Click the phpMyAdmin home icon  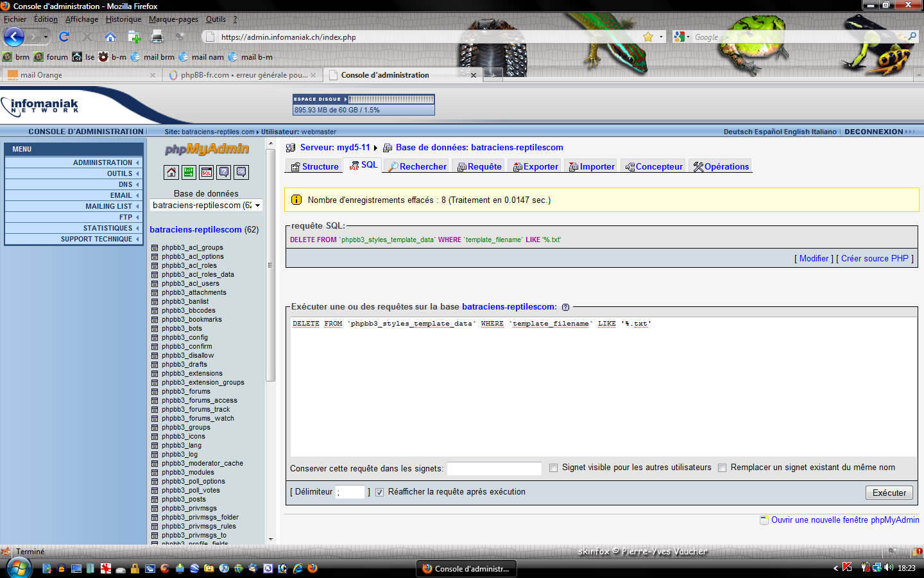pos(171,172)
